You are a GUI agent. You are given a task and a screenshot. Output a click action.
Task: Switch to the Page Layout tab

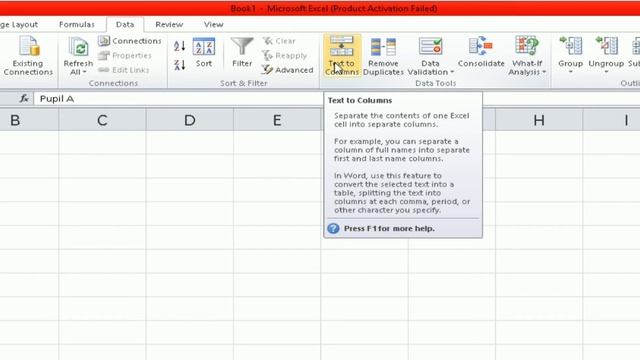(19, 24)
